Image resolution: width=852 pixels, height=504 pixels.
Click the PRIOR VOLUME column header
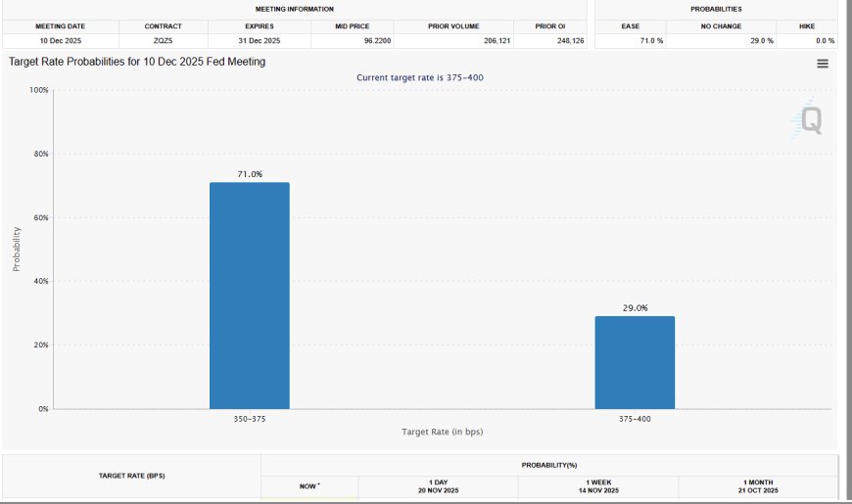453,26
